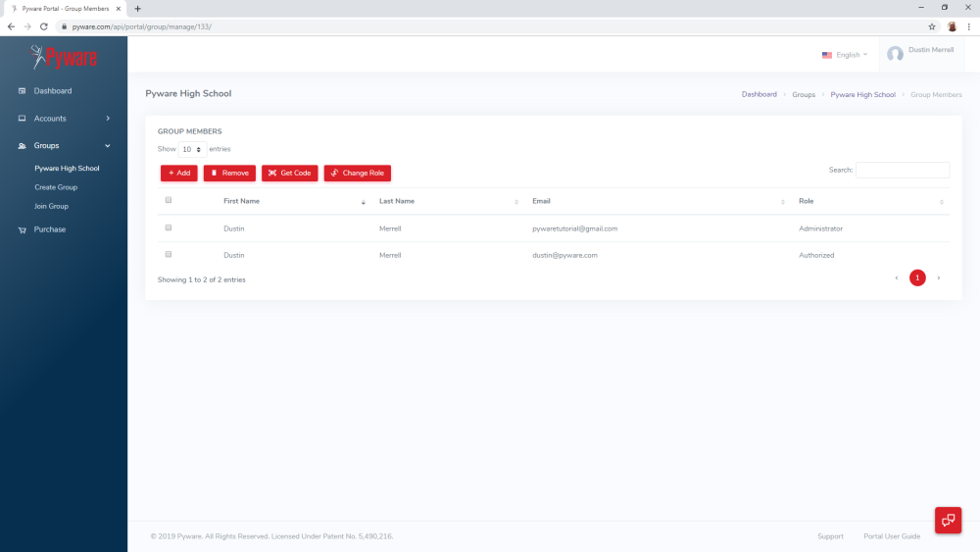Screen dimensions: 980x552
Task: Open a new browser tab with plus
Action: [x=137, y=9]
